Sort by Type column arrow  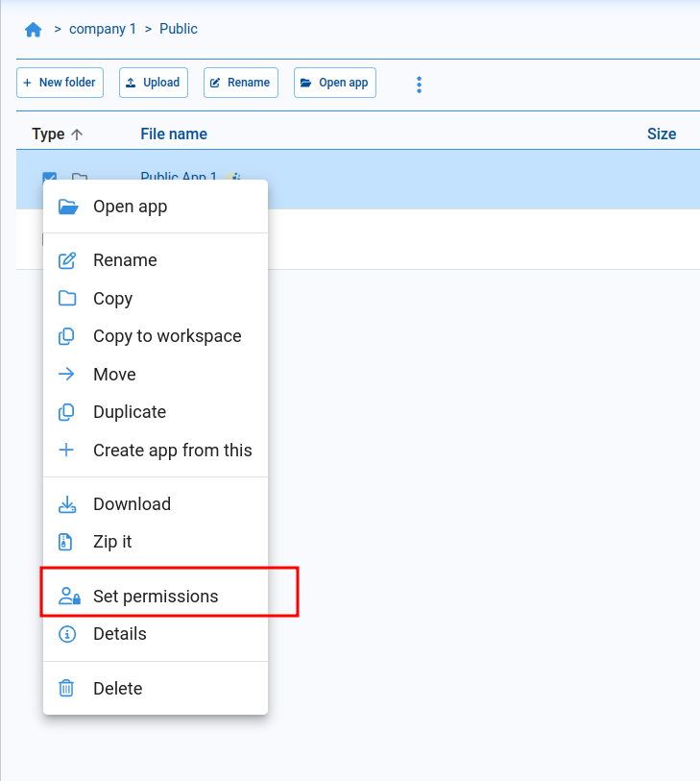pos(77,134)
